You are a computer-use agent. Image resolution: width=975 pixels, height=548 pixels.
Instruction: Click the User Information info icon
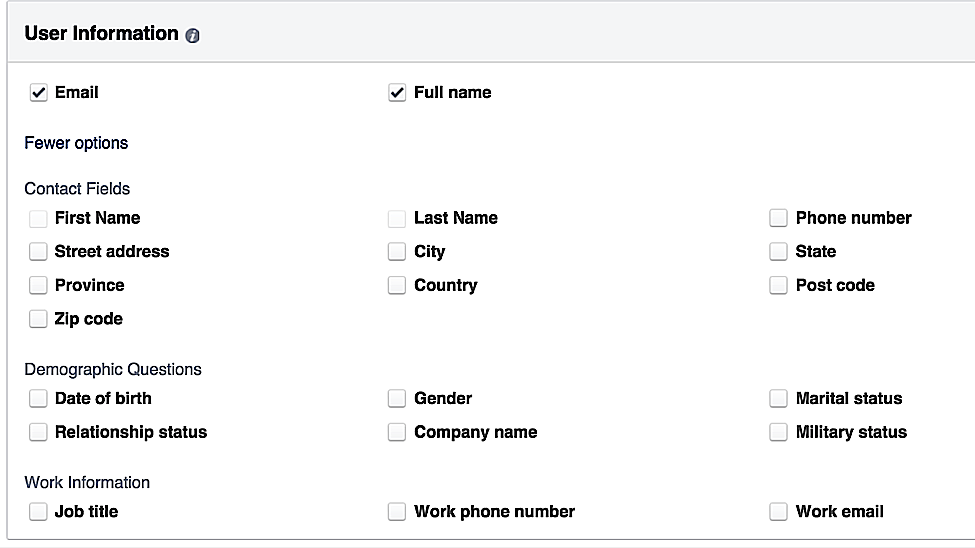(193, 35)
